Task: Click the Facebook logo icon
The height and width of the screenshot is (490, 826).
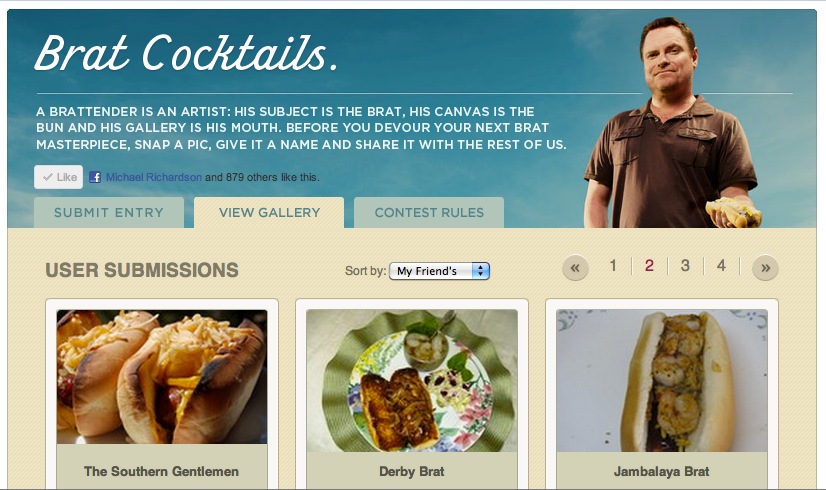Action: (95, 177)
